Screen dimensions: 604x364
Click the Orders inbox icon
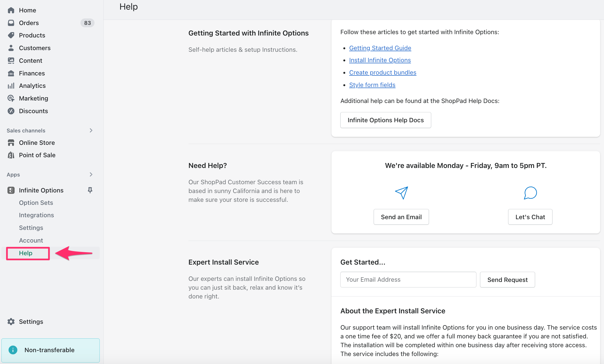pyautogui.click(x=11, y=23)
